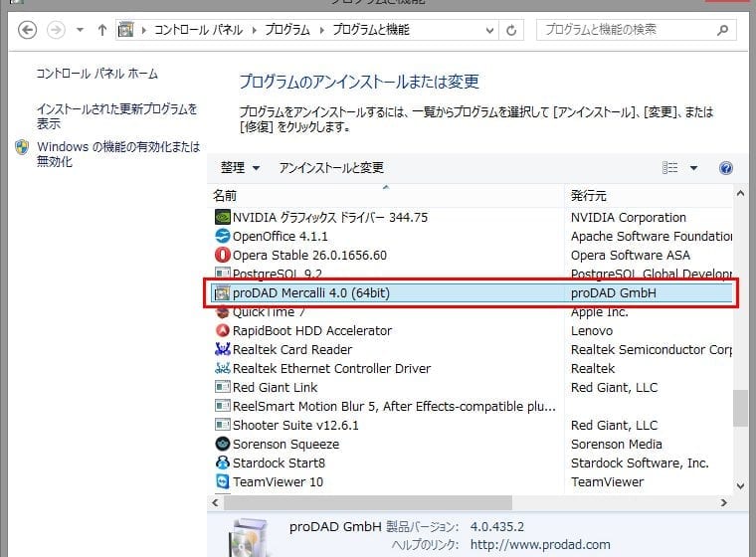756x557 pixels.
Task: Click the forward navigation arrow
Action: [56, 30]
